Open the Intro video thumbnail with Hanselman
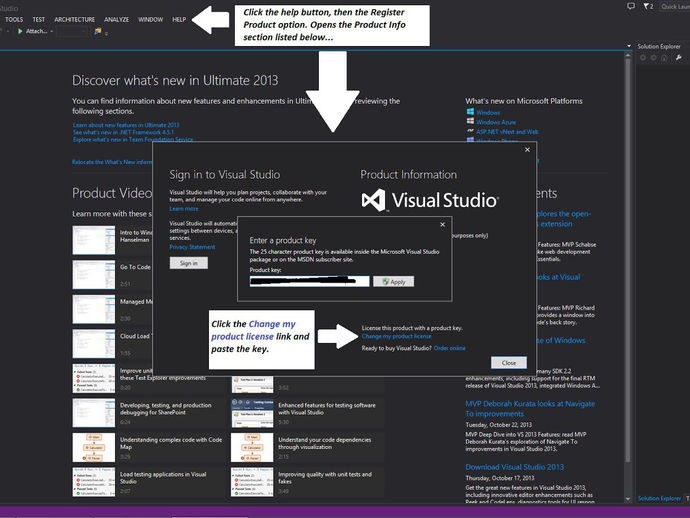The height and width of the screenshot is (518, 690). point(94,240)
